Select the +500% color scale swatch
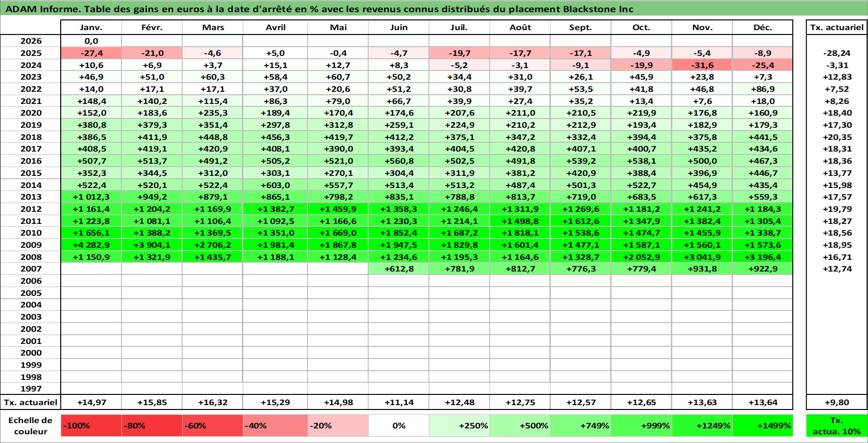 click(520, 426)
